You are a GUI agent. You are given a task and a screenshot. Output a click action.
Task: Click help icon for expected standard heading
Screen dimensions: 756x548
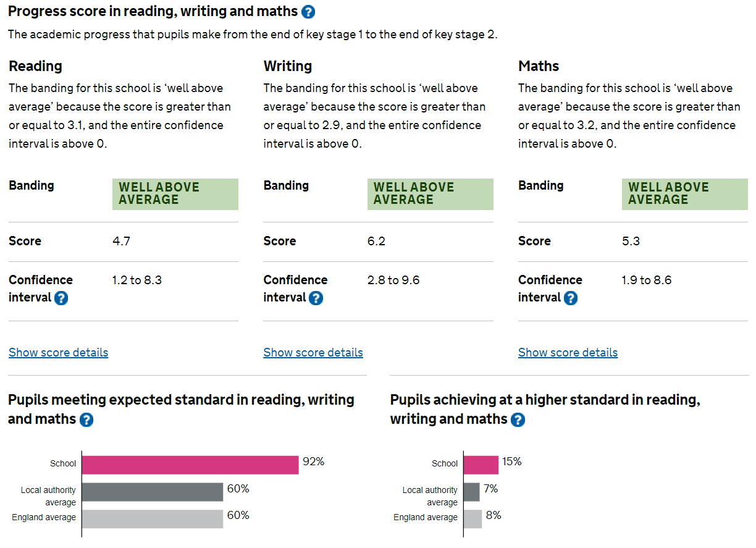(x=86, y=420)
